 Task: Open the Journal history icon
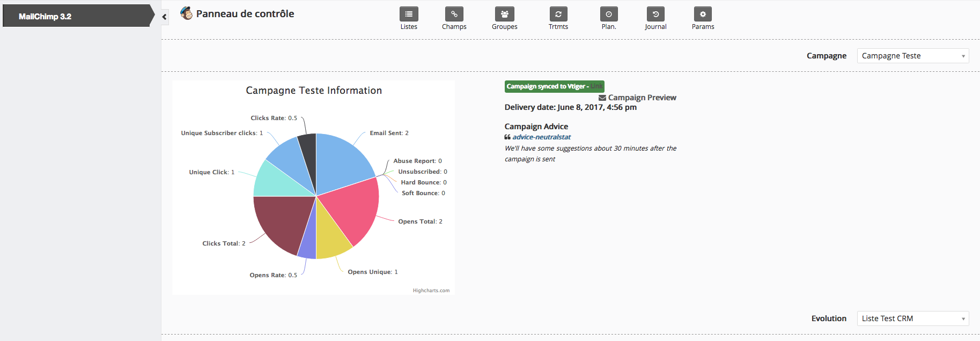(x=655, y=14)
